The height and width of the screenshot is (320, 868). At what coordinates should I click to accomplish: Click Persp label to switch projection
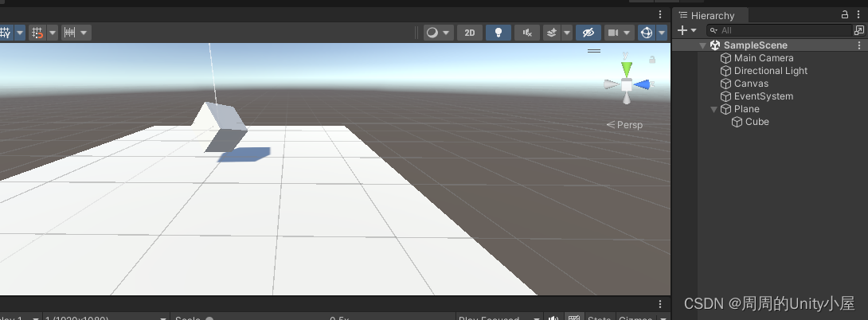coord(629,125)
